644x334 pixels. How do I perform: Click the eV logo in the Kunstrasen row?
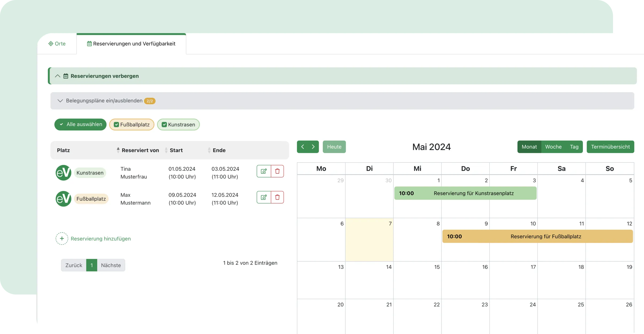[63, 173]
